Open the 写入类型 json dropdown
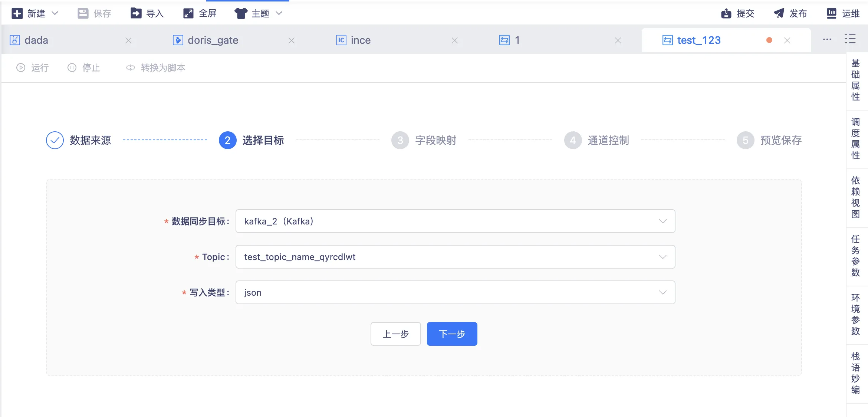868x417 pixels. point(455,292)
